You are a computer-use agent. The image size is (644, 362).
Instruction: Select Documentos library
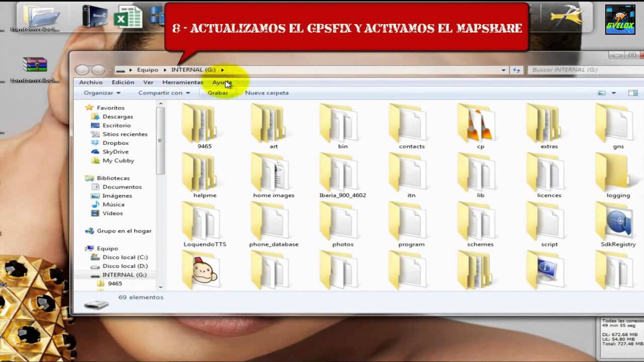pyautogui.click(x=122, y=187)
